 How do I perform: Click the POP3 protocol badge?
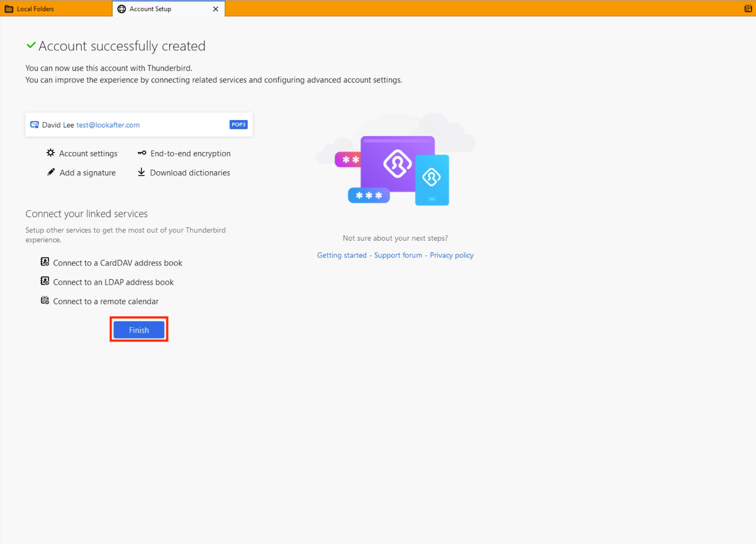tap(238, 124)
